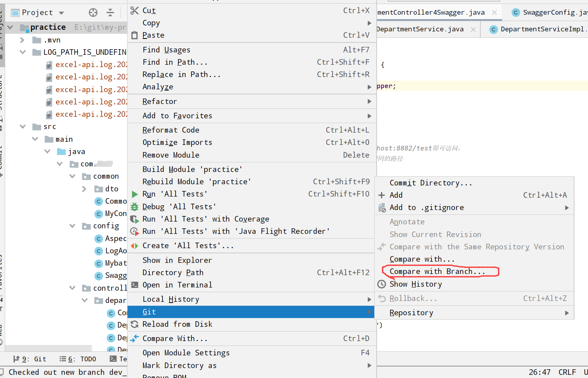Click the DepartmentServiceImpl class icon in tab

click(493, 29)
